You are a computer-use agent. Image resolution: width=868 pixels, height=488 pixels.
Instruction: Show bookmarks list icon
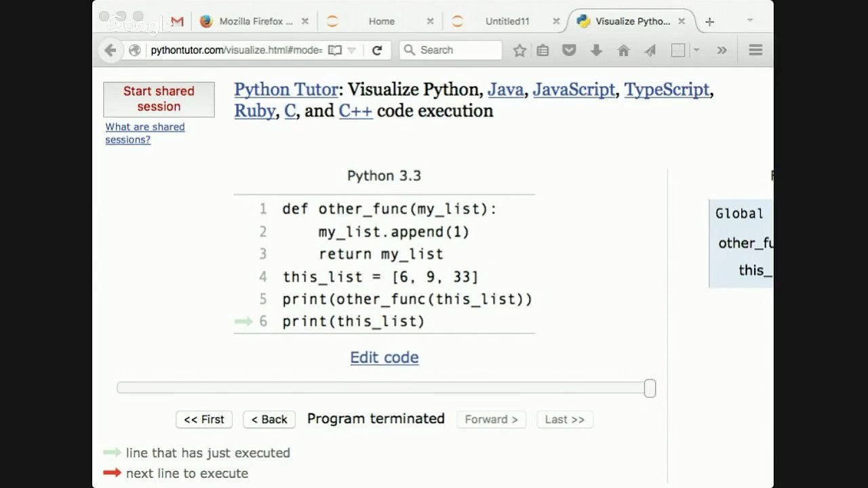(x=542, y=50)
